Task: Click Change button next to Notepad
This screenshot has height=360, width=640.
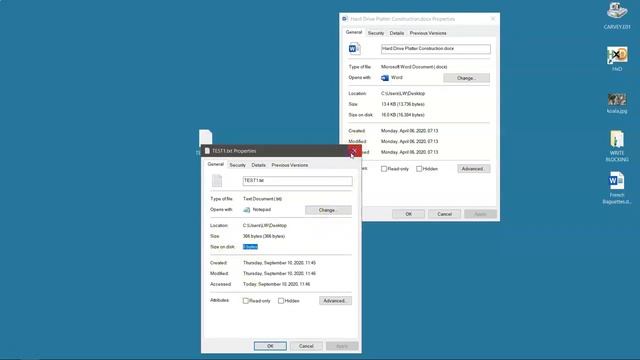Action: [x=328, y=210]
